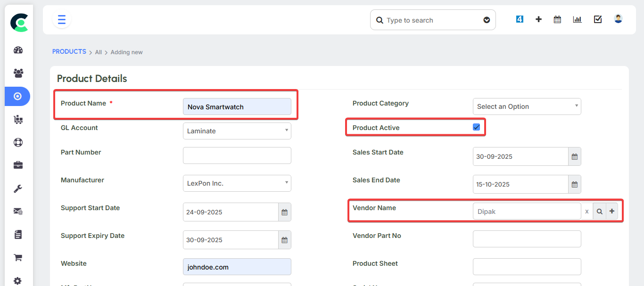
Task: Open the reports bar chart icon
Action: (x=577, y=20)
